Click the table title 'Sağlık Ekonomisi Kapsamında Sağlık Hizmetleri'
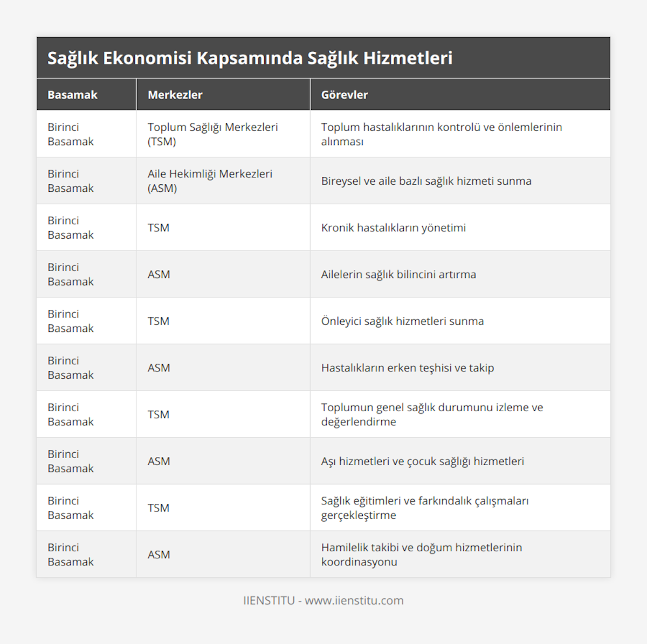Image resolution: width=647 pixels, height=644 pixels. (x=250, y=58)
